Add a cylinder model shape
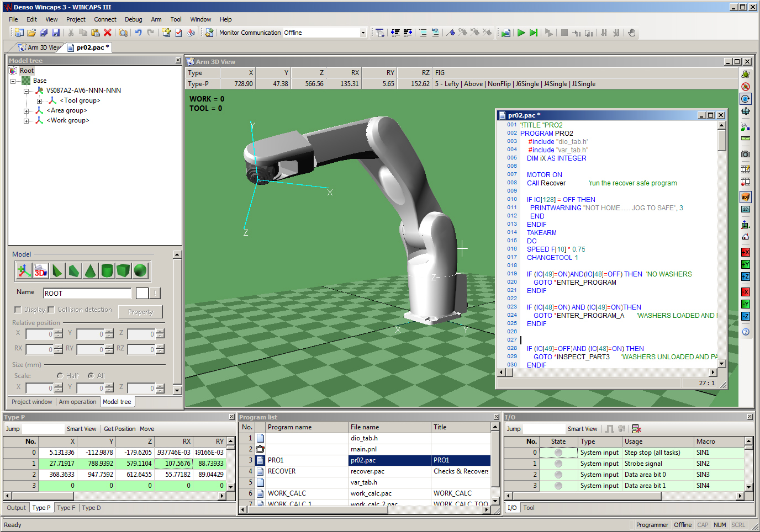This screenshot has height=532, width=760. 107,270
